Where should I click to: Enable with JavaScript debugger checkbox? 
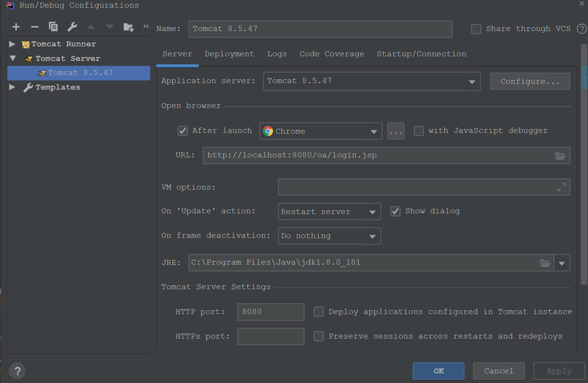419,131
